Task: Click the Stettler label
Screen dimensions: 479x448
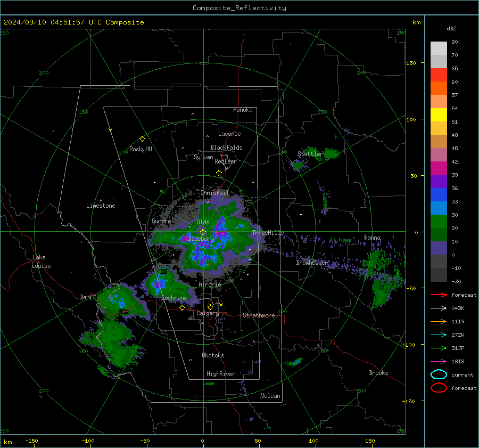Action: pos(310,154)
